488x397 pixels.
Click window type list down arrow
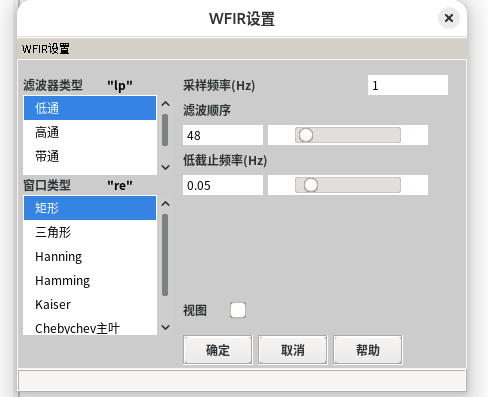[165, 327]
